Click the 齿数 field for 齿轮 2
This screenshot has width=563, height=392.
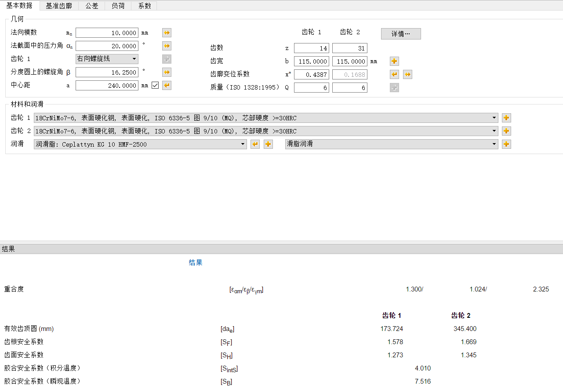tap(350, 48)
